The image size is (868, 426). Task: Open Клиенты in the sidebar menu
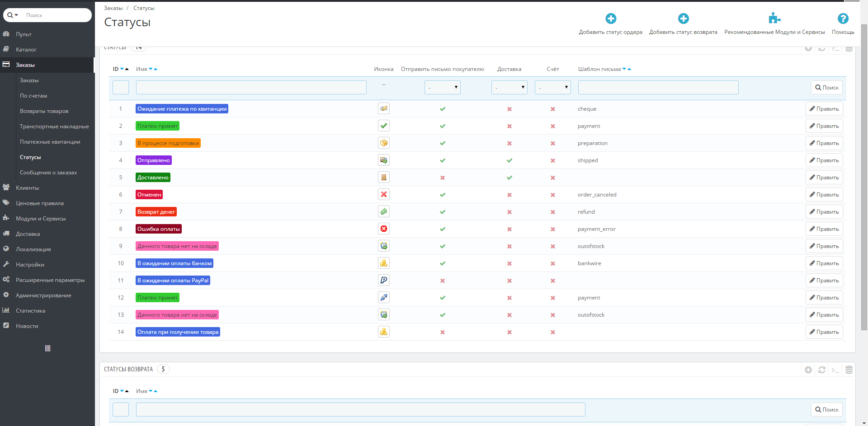(27, 188)
